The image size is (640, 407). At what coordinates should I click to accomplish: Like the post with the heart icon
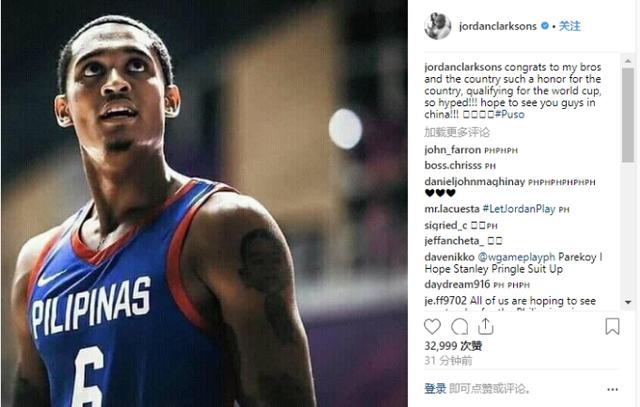point(432,327)
